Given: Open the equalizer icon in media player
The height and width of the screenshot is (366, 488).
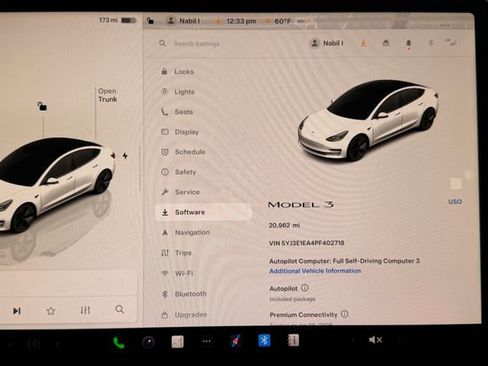Looking at the screenshot, I should 85,310.
